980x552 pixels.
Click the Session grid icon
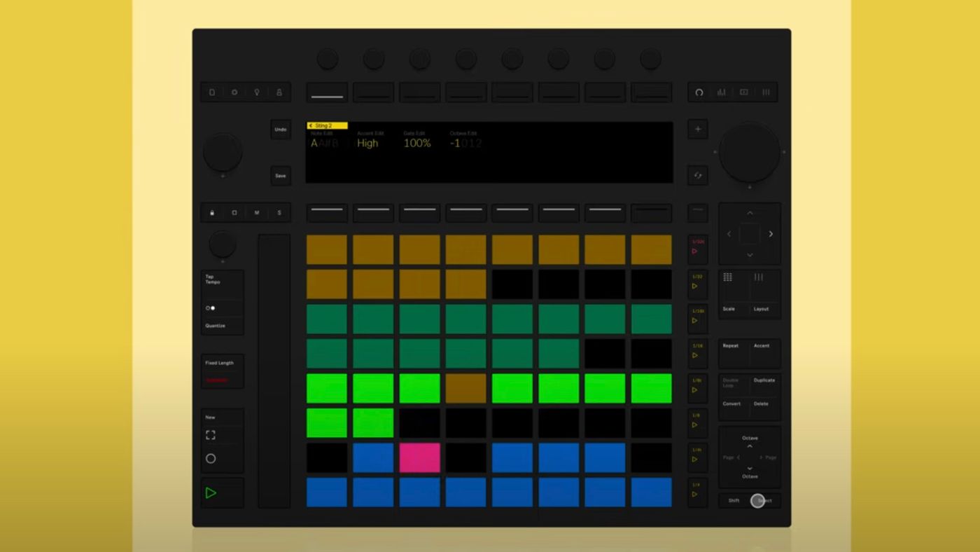728,277
